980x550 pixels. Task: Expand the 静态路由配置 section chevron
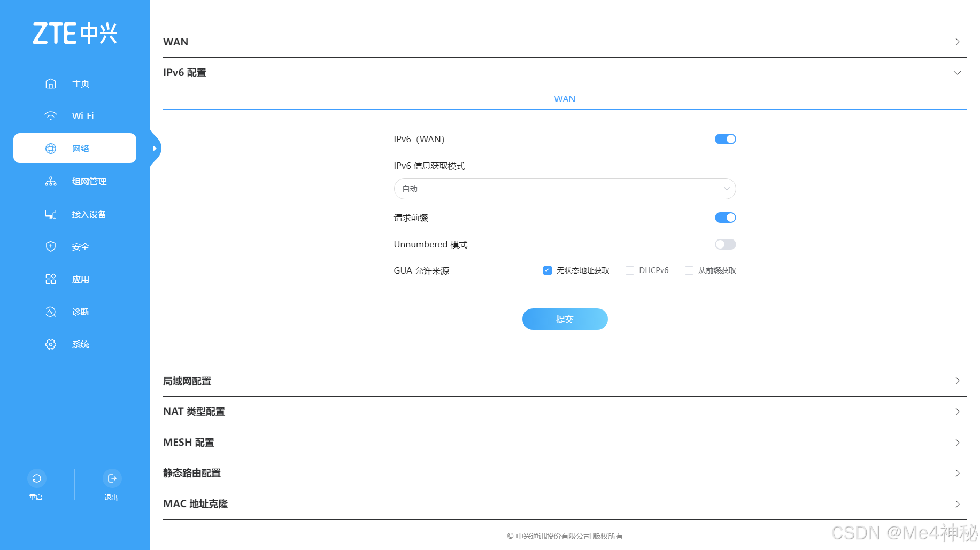957,473
